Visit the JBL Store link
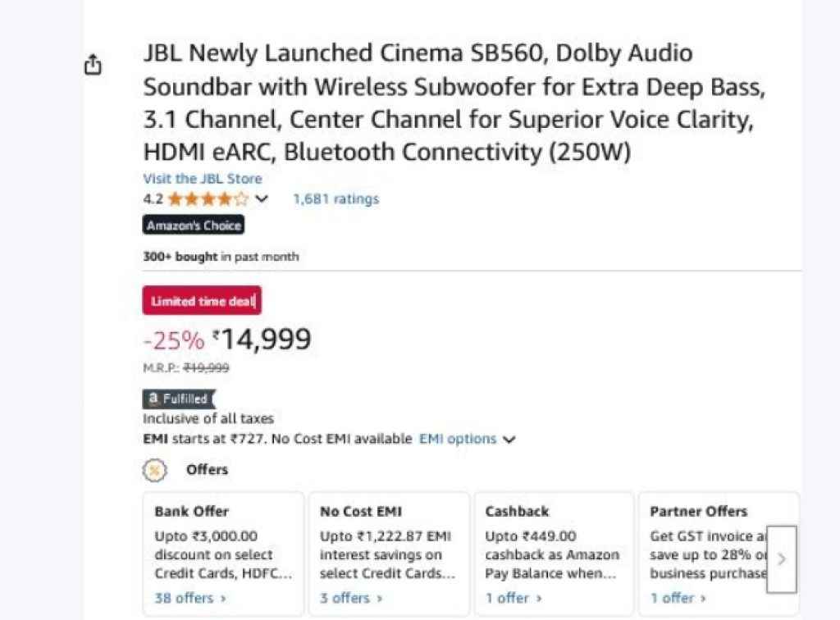This screenshot has width=840, height=620. 202,178
